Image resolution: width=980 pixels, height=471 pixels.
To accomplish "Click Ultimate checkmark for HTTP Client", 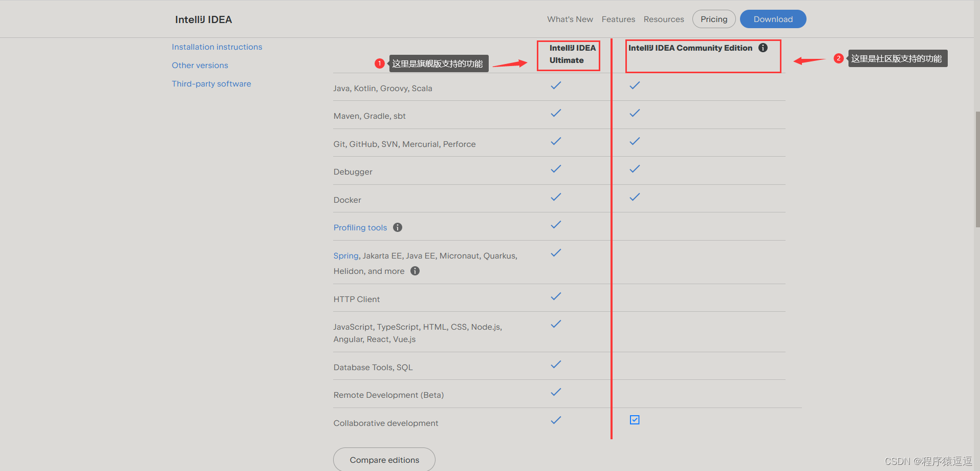I will coord(556,296).
